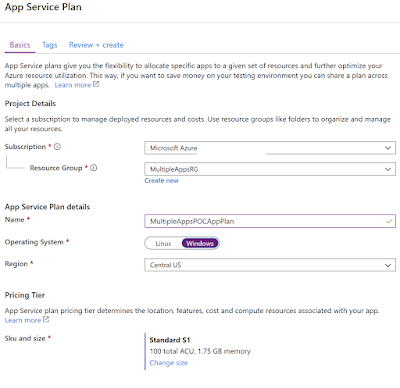This screenshot has height=388, width=400.
Task: Open the Subscription dropdown
Action: [270, 148]
